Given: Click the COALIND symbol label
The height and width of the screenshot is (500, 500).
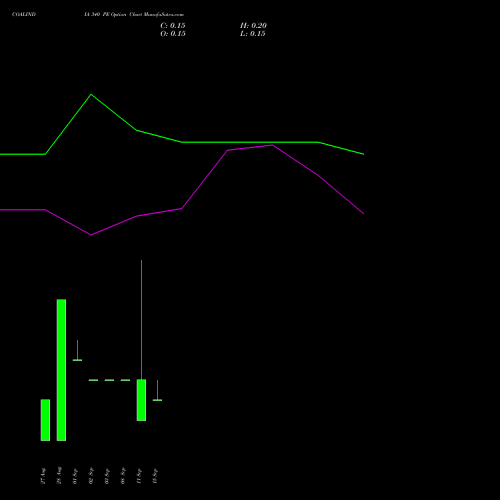Looking at the screenshot, I should click(x=24, y=14).
